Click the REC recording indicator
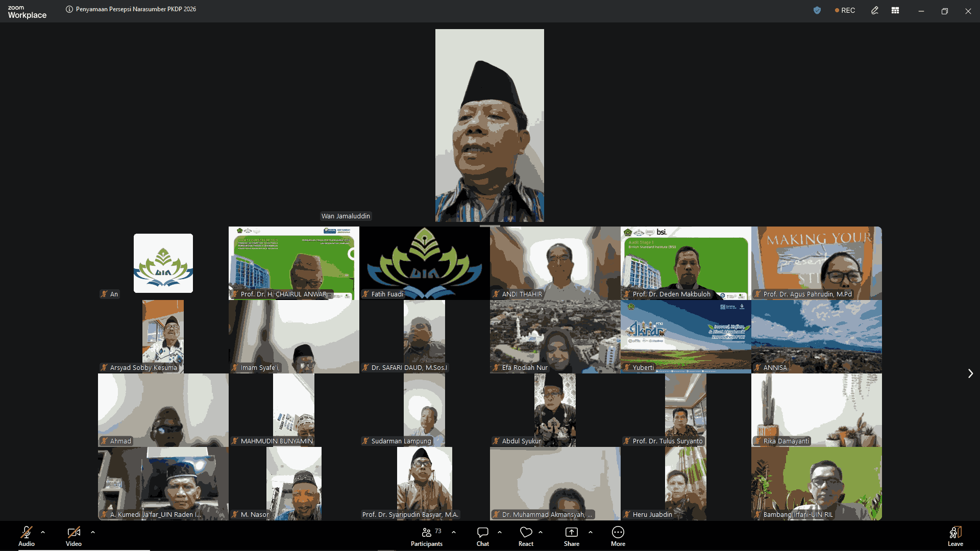 tap(845, 10)
